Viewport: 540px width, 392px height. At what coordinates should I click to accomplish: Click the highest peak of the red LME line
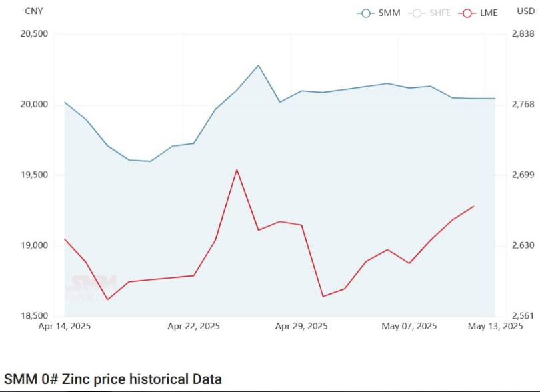(237, 169)
